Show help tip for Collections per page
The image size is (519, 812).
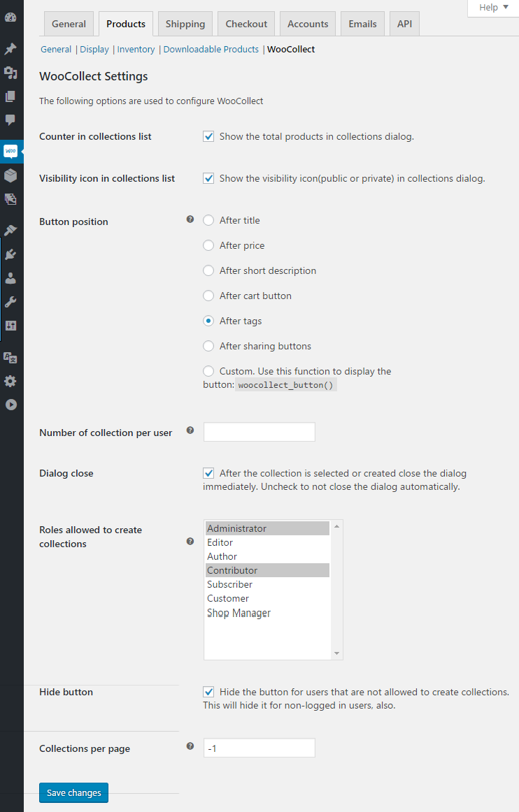point(190,746)
